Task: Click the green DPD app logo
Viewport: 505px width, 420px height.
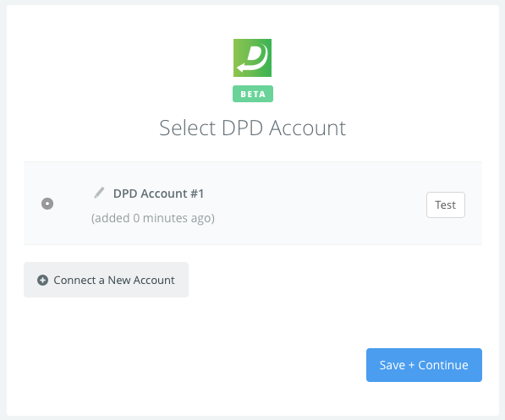Action: (x=252, y=58)
